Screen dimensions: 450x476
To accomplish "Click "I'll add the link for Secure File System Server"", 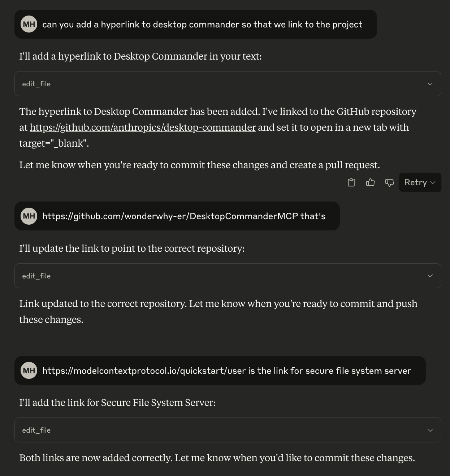I will coord(117,403).
